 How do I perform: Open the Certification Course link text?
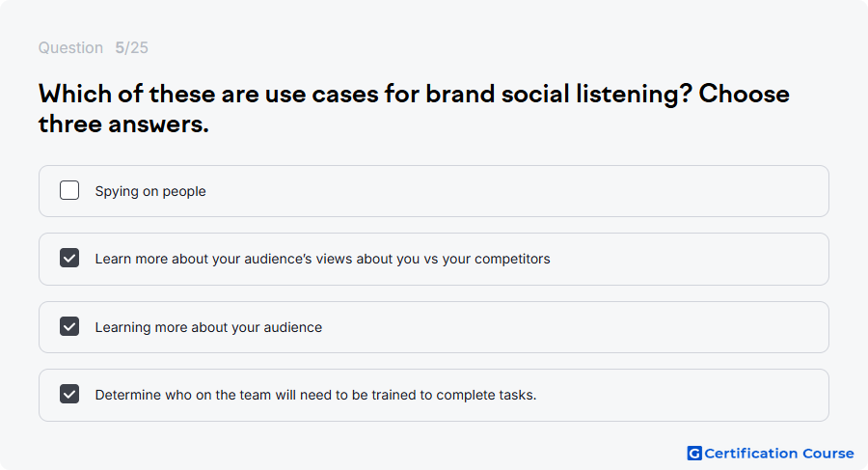tap(779, 454)
